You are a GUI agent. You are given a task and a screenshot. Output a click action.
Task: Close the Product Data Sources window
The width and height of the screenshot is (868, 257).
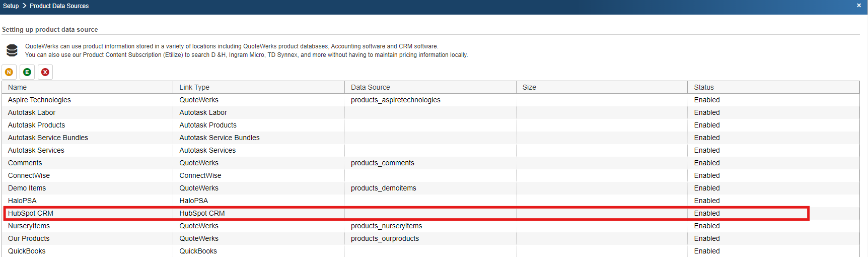click(858, 6)
